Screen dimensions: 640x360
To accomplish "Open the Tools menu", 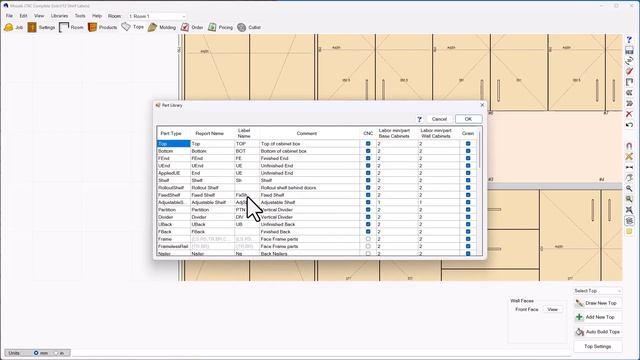I will (x=80, y=16).
